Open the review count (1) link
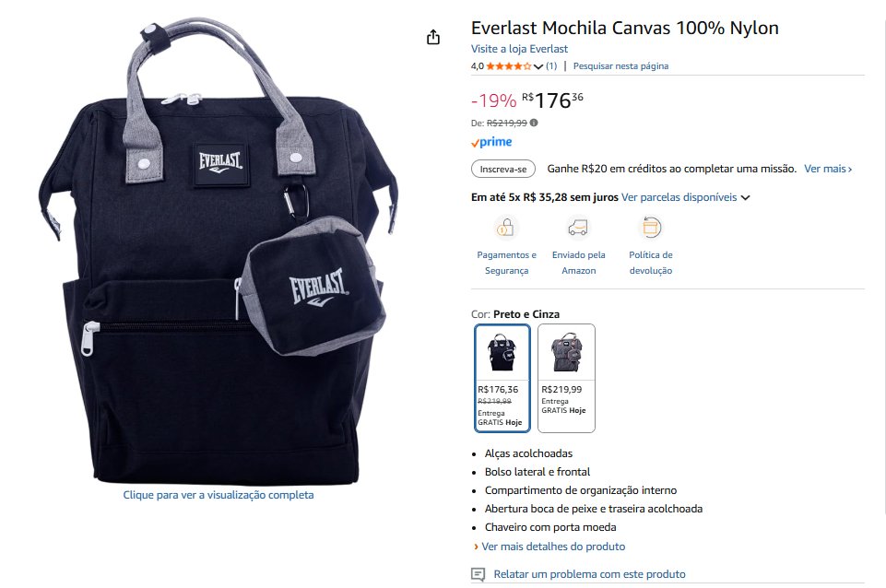 (551, 66)
